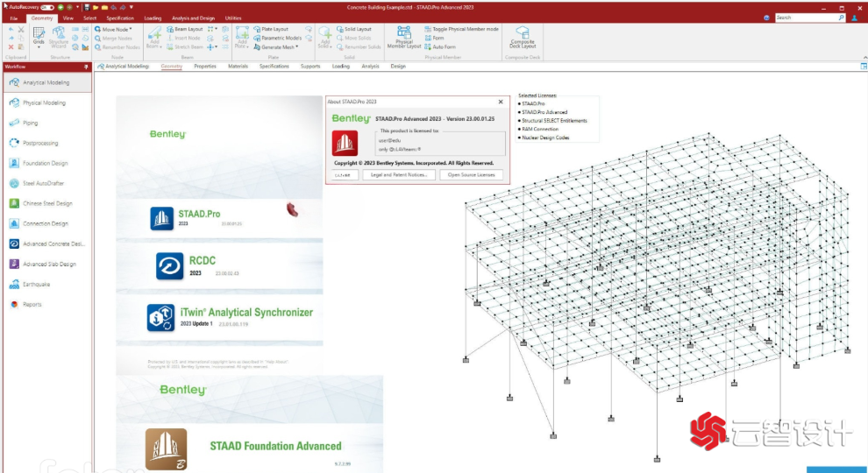Click the ribbon Search field
The image size is (868, 473).
tap(810, 18)
